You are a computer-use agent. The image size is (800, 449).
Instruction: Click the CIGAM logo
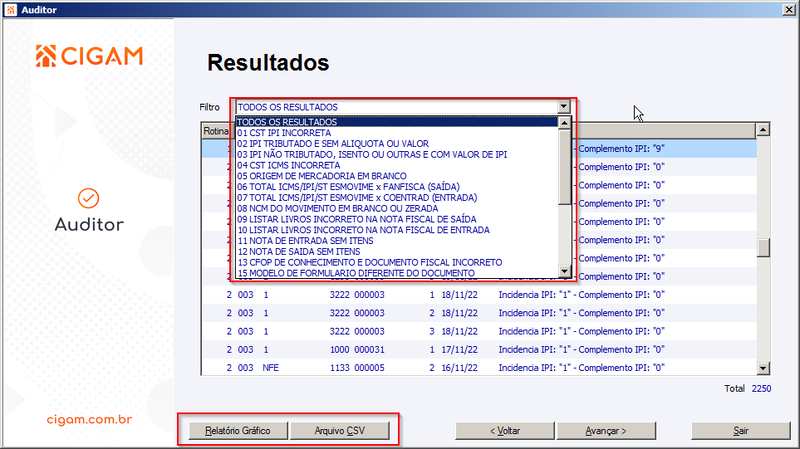coord(89,56)
